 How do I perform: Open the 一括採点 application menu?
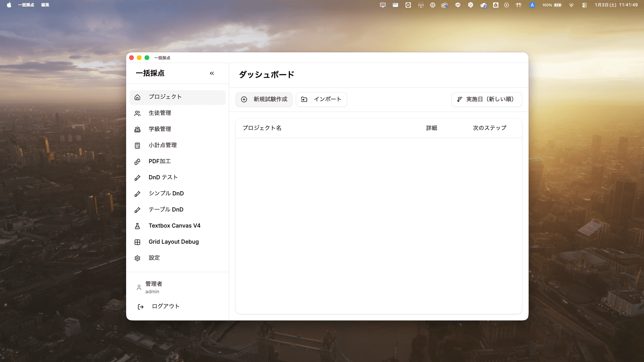coord(26,5)
